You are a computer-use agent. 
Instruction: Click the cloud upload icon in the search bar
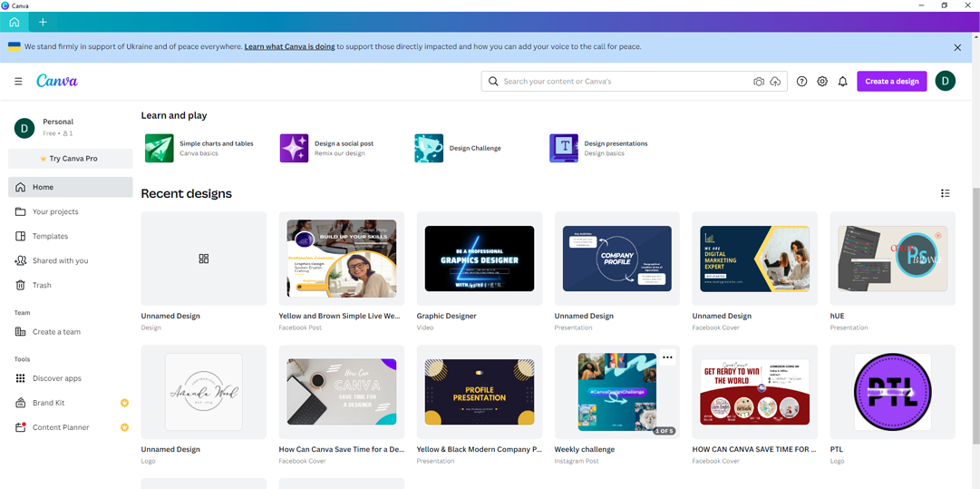(776, 82)
